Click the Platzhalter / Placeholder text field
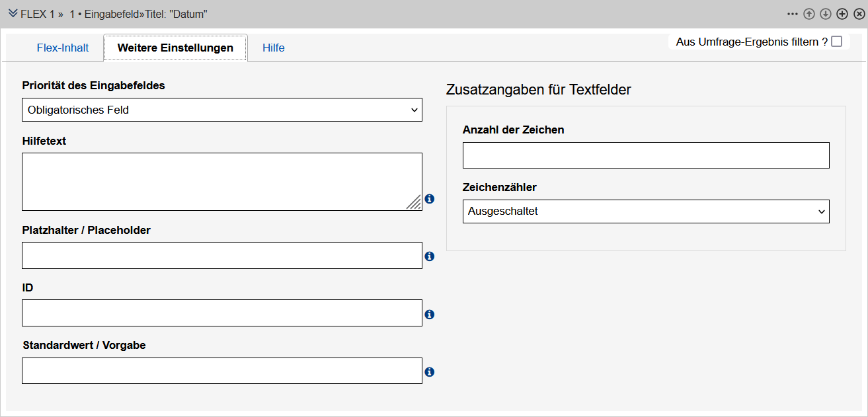This screenshot has width=868, height=417. point(221,256)
